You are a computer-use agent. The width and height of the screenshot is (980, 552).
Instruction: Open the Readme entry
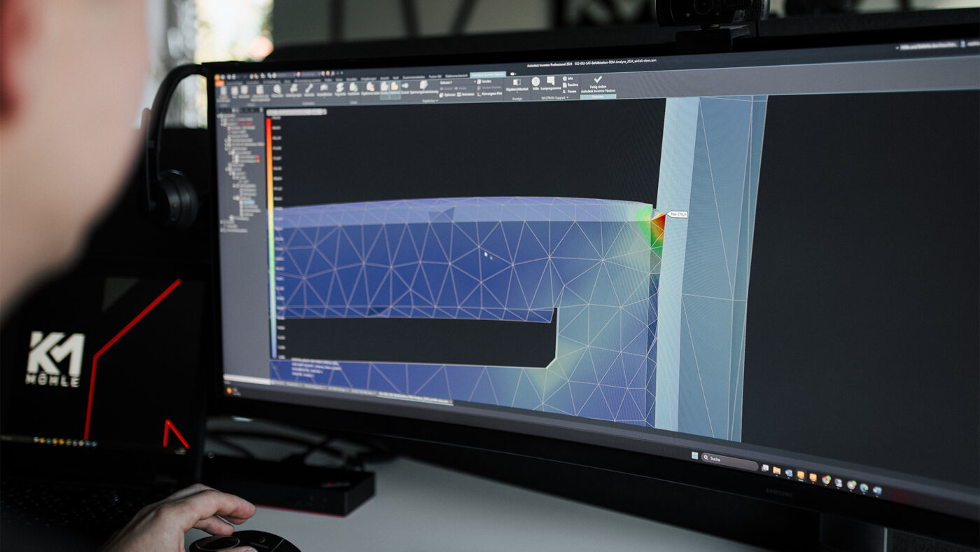tap(570, 85)
